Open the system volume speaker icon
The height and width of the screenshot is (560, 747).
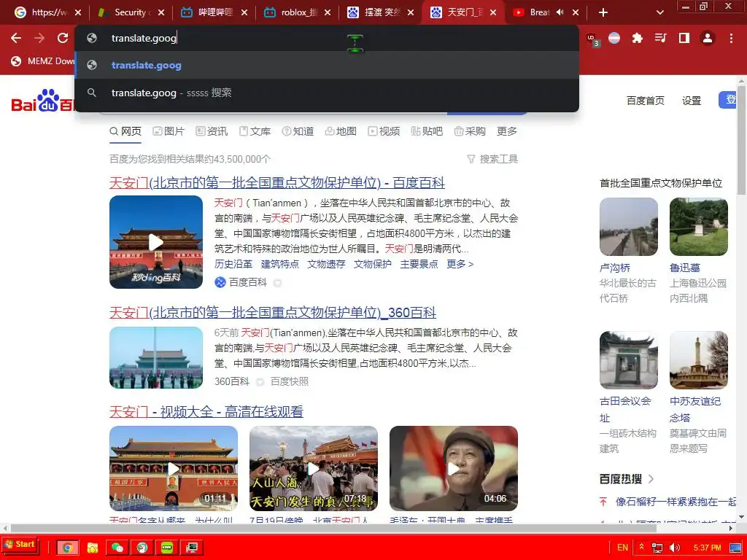coord(675,548)
